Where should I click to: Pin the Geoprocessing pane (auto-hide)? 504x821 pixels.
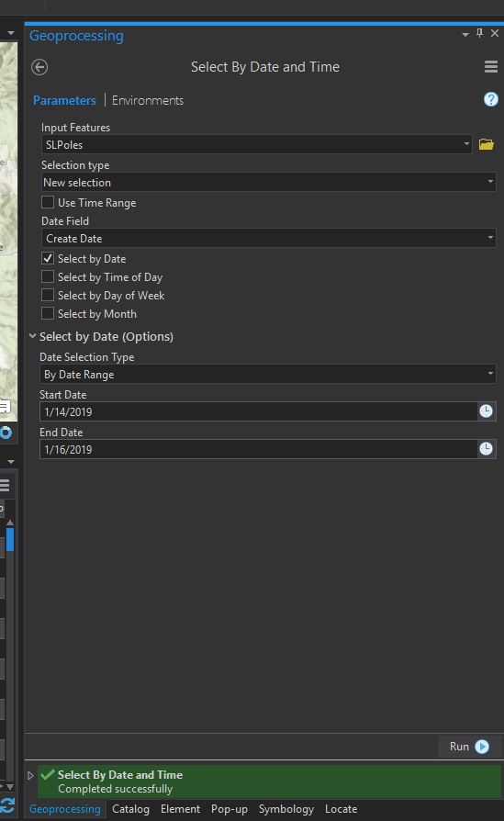click(x=479, y=33)
